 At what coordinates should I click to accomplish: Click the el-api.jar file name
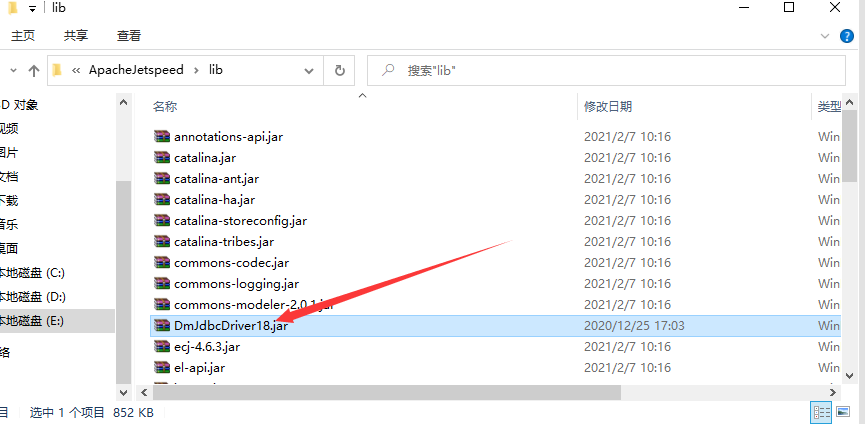(x=199, y=368)
